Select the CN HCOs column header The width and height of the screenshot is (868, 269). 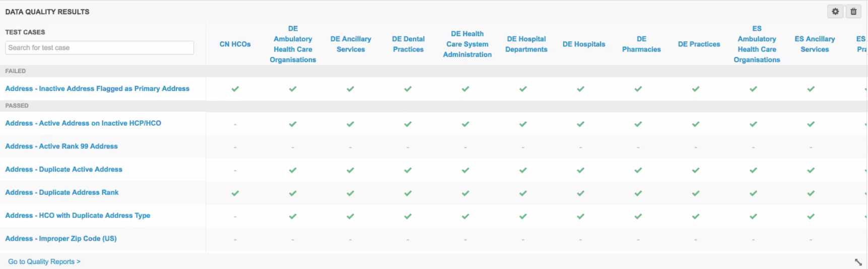click(x=235, y=44)
